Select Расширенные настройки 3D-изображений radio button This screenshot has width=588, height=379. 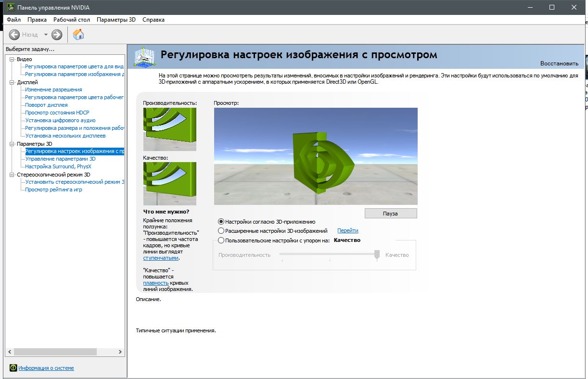[x=221, y=231]
